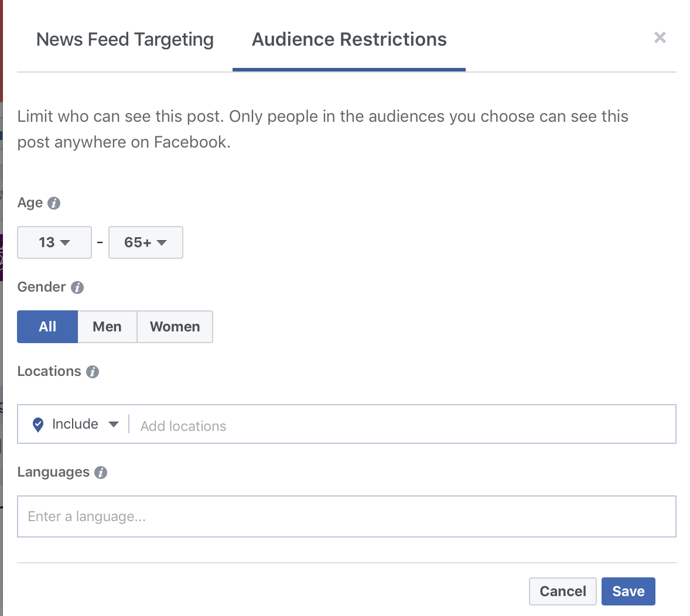Screen dimensions: 690x616
Task: Click the info icon beside Languages
Action: 101,473
